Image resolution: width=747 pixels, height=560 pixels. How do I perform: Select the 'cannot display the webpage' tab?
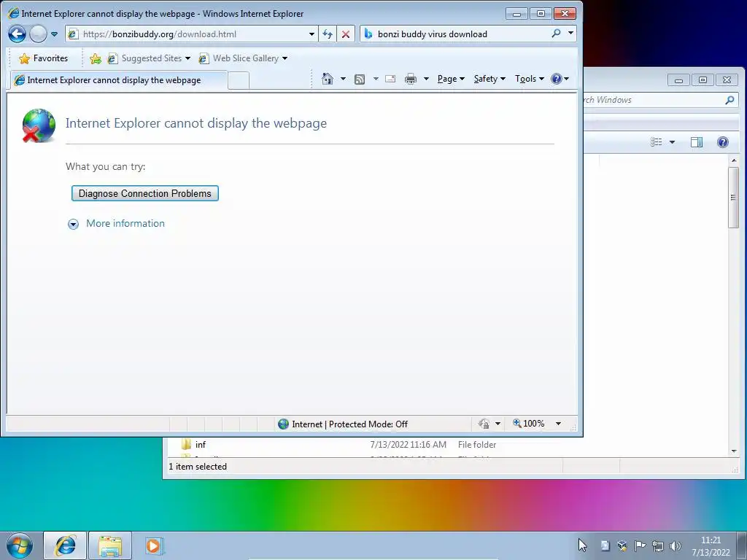[x=119, y=80]
